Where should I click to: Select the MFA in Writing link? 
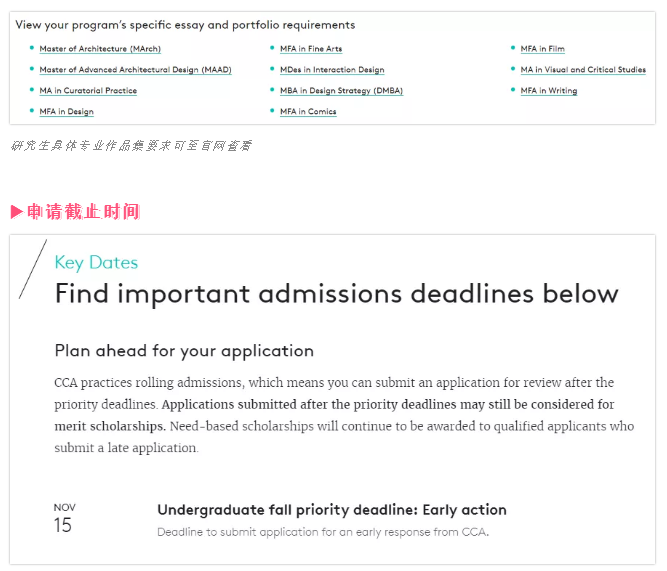(x=549, y=91)
